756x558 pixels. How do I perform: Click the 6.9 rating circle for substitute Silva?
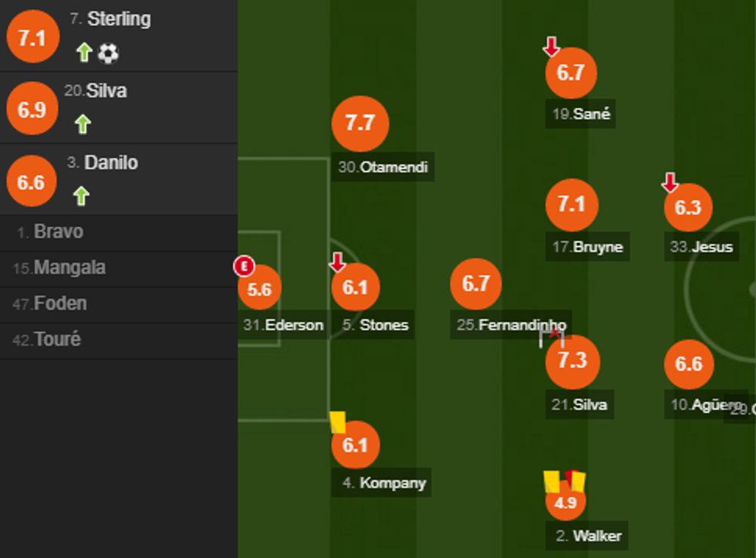[32, 110]
